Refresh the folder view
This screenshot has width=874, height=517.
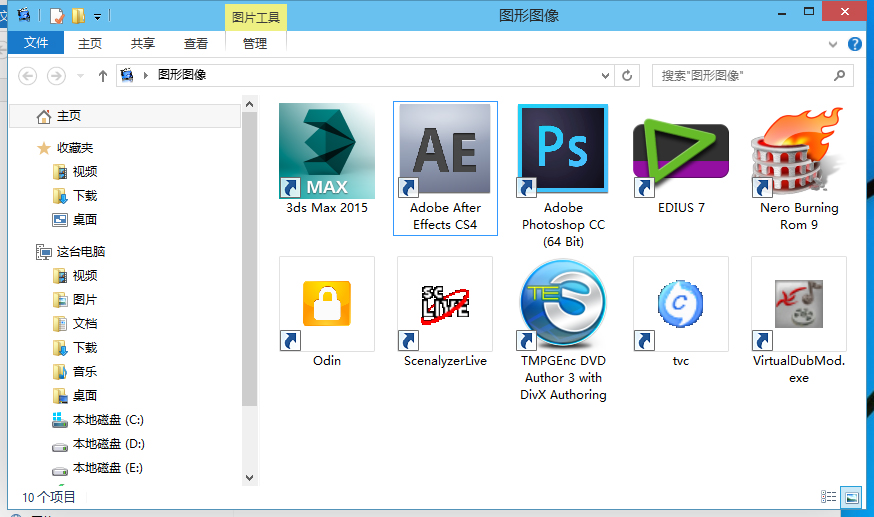627,75
